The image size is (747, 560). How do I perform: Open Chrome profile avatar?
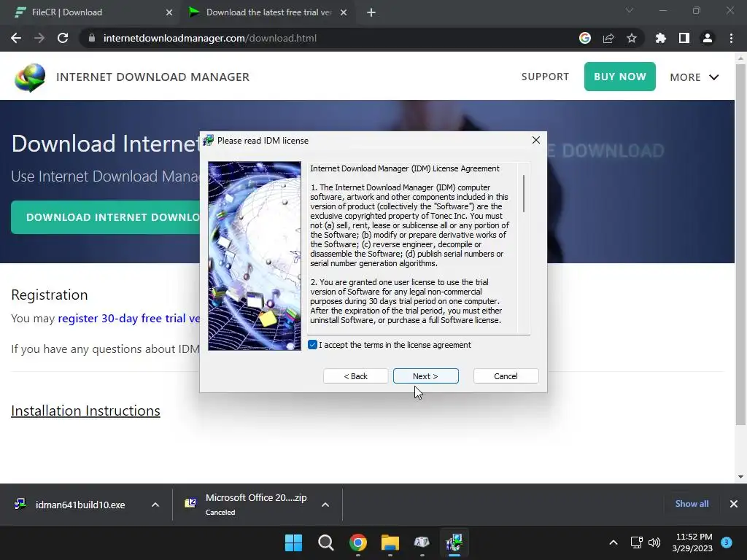click(708, 38)
